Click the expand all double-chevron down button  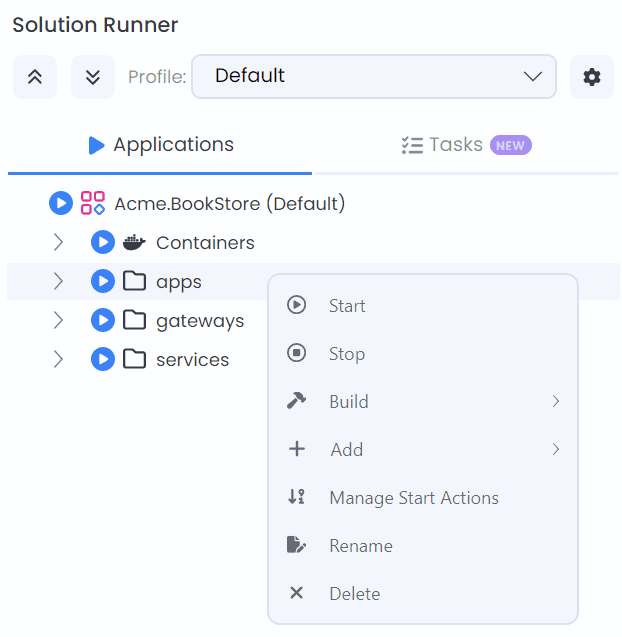tap(93, 77)
